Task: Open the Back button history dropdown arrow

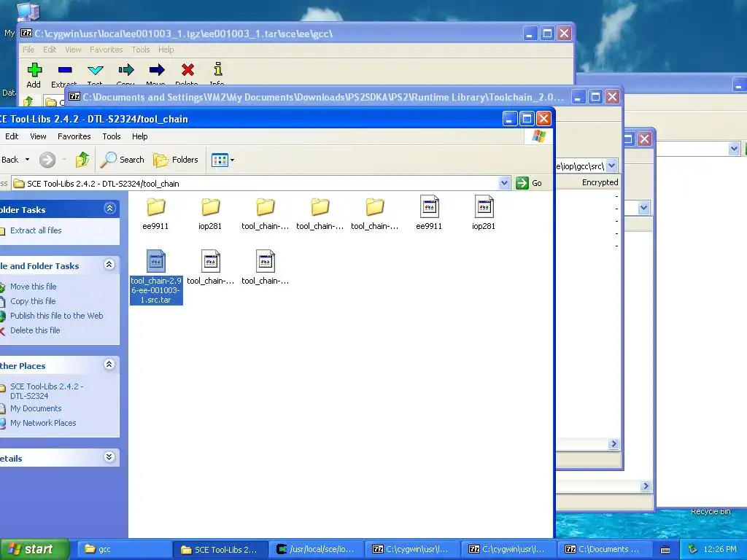Action: (27, 160)
